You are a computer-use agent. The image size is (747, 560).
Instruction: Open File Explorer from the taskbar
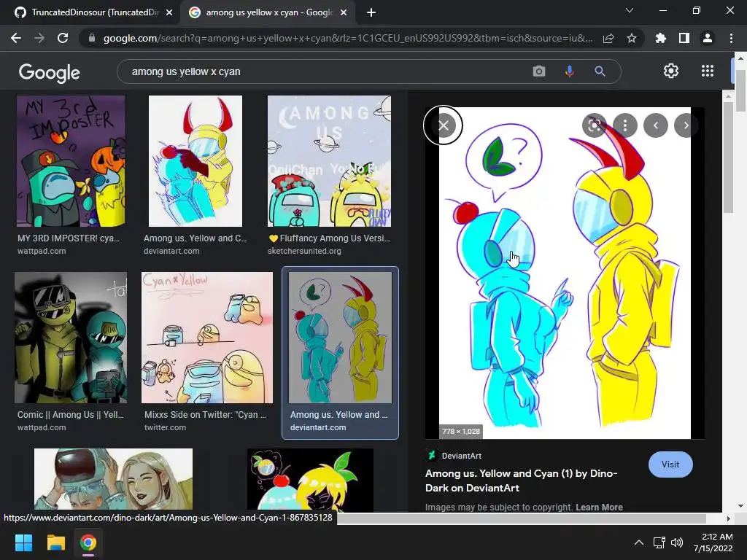tap(55, 542)
